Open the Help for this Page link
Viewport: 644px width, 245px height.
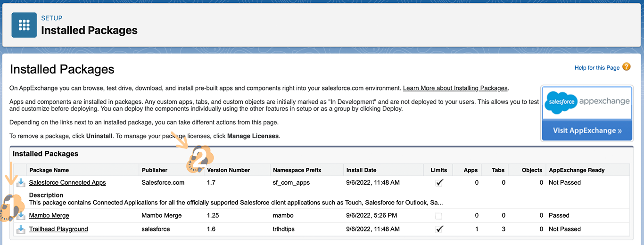[x=597, y=68]
